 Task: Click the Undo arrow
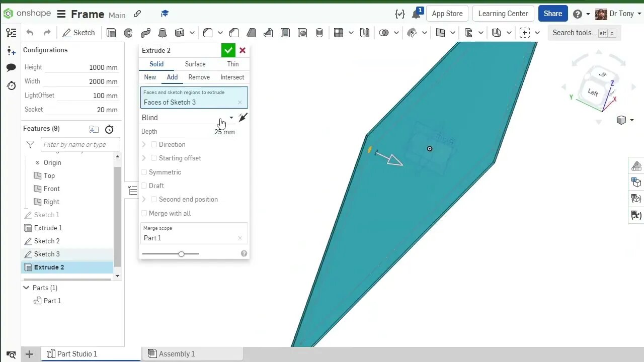(30, 33)
